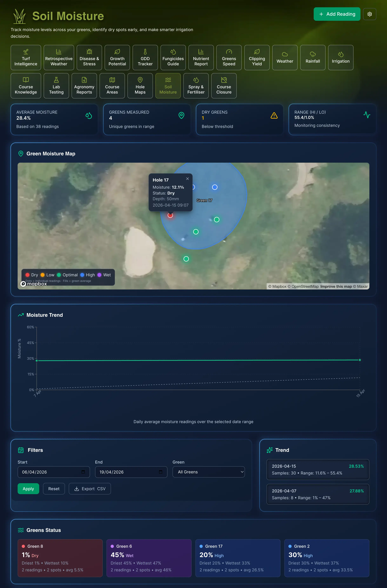Select the Soil Moisture tab
Viewport: 387px width, 588px height.
click(168, 86)
